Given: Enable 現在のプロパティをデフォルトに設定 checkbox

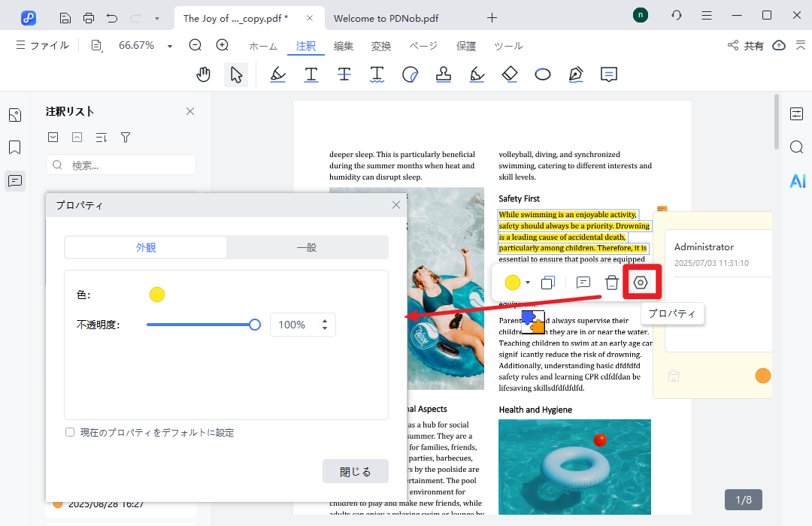Looking at the screenshot, I should pos(70,433).
